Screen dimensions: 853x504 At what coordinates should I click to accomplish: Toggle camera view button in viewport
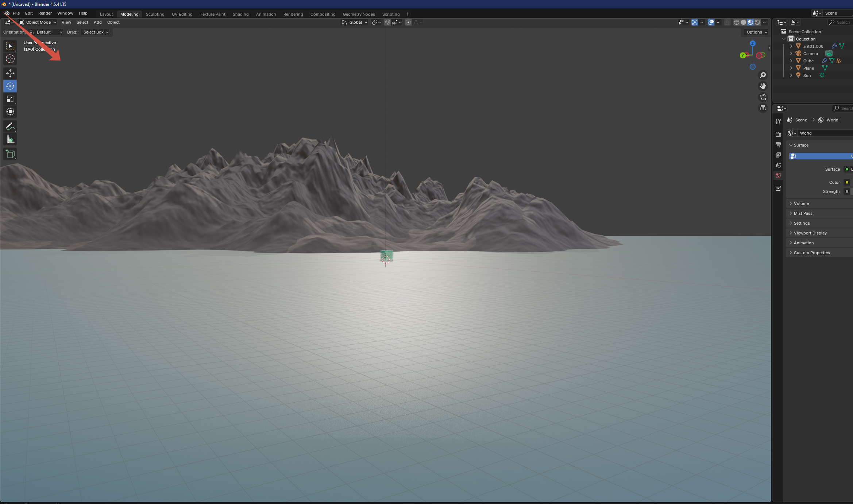[x=763, y=97]
